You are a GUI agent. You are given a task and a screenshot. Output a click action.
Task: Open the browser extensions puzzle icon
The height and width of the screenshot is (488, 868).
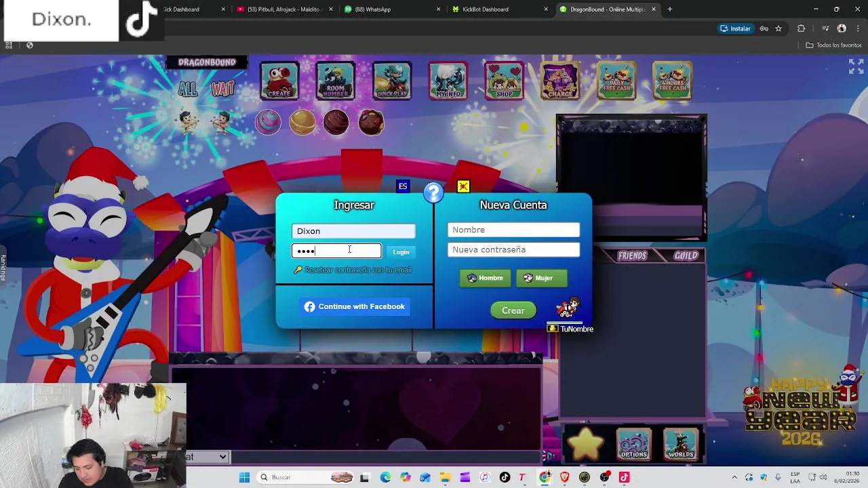click(x=802, y=28)
